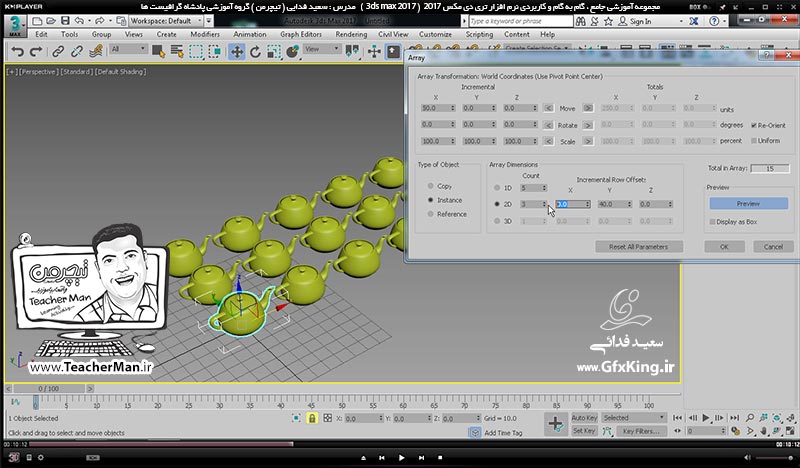Image resolution: width=800 pixels, height=468 pixels.
Task: Click the Add Time Tag icon
Action: tap(475, 433)
